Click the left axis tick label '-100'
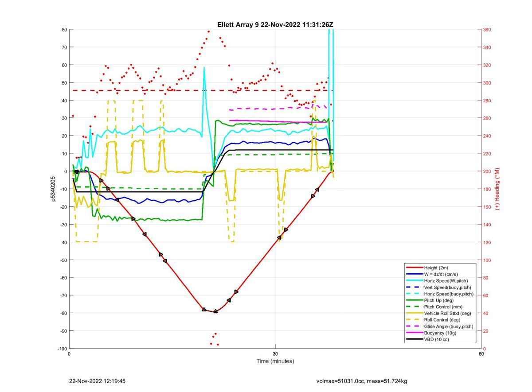532x392 pixels. [63, 349]
